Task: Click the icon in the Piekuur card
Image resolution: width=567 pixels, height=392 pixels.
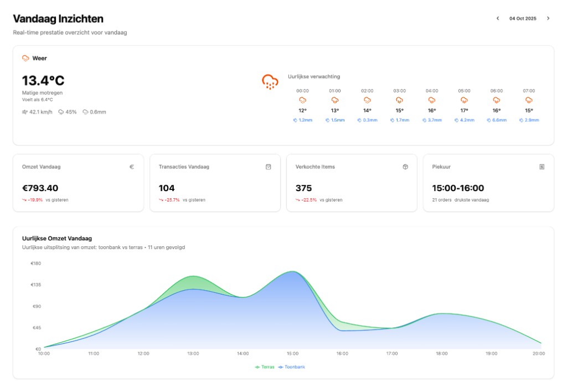Action: coord(542,167)
